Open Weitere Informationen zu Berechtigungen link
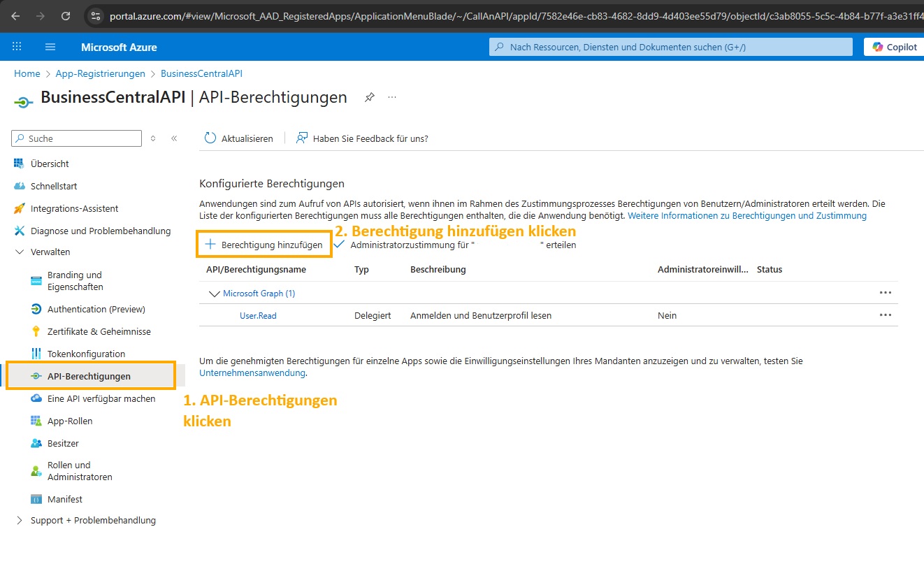This screenshot has height=564, width=924. tap(747, 215)
